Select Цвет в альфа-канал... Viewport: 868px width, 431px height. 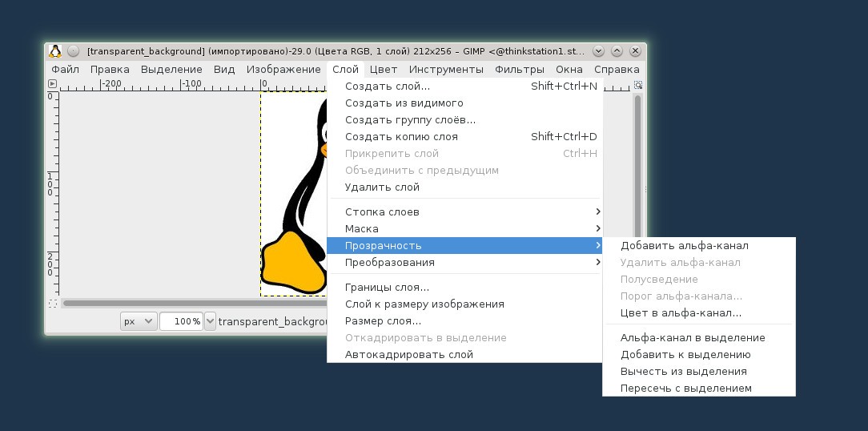(698, 312)
